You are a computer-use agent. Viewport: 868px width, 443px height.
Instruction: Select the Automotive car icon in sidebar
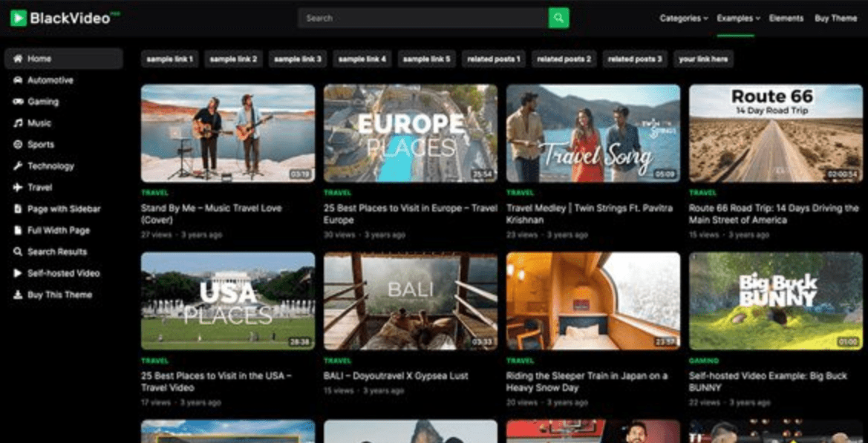pos(18,80)
